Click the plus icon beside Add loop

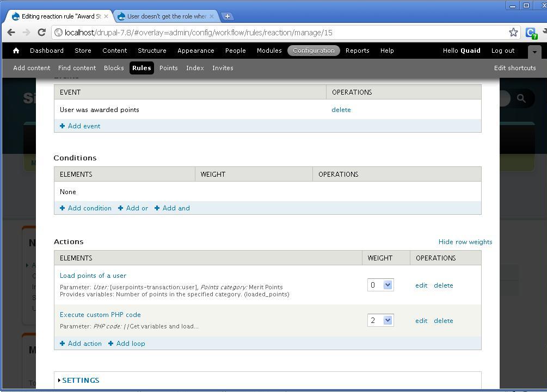(110, 344)
